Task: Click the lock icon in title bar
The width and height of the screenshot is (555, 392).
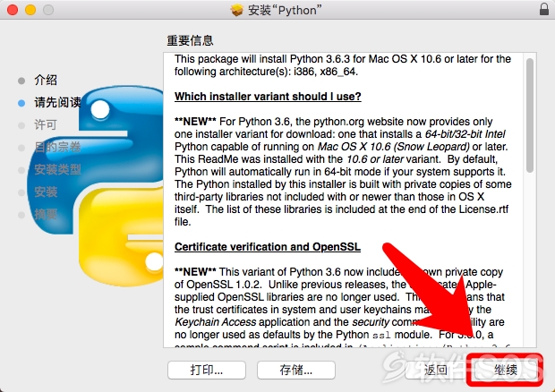Action: tap(544, 9)
